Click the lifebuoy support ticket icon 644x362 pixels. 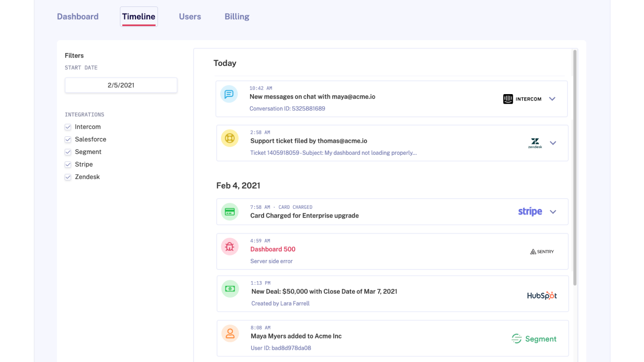point(230,138)
